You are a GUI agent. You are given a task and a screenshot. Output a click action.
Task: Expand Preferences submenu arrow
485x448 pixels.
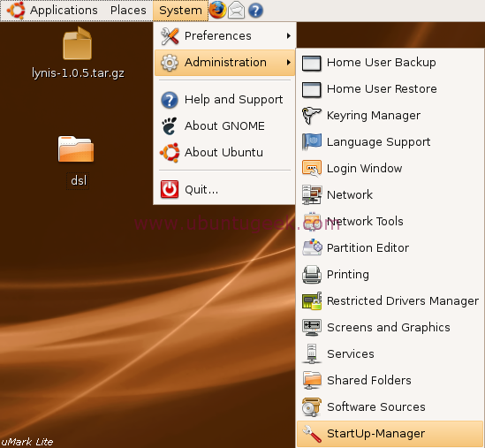tap(289, 36)
